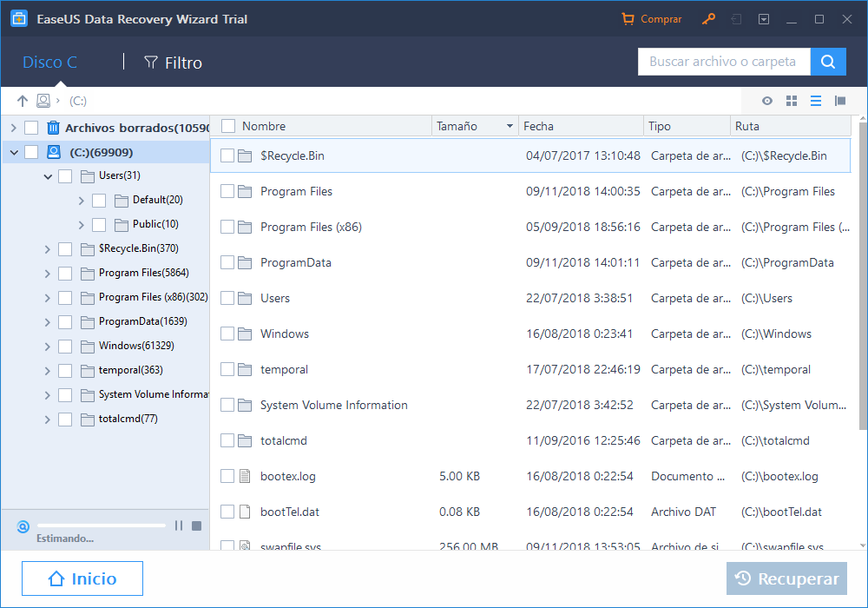Click the Archivos borrados trash icon
This screenshot has width=868, height=608.
pyautogui.click(x=53, y=128)
